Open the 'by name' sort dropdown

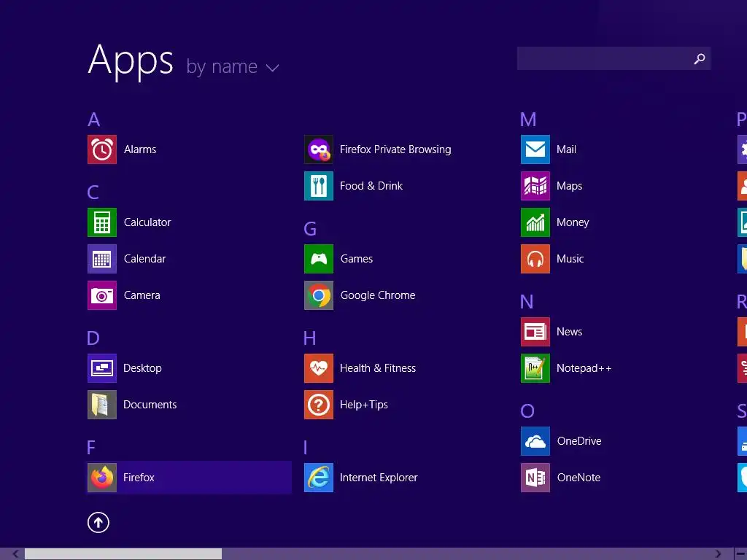click(x=232, y=66)
